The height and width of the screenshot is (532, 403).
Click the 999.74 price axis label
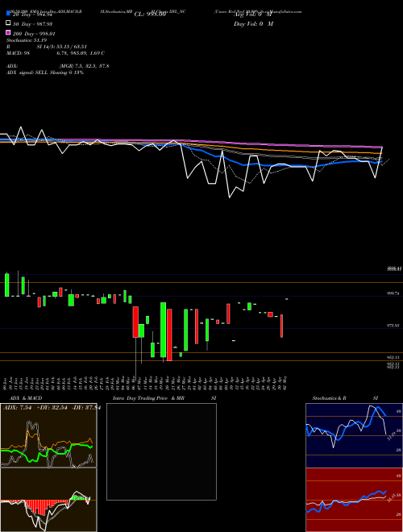click(393, 293)
